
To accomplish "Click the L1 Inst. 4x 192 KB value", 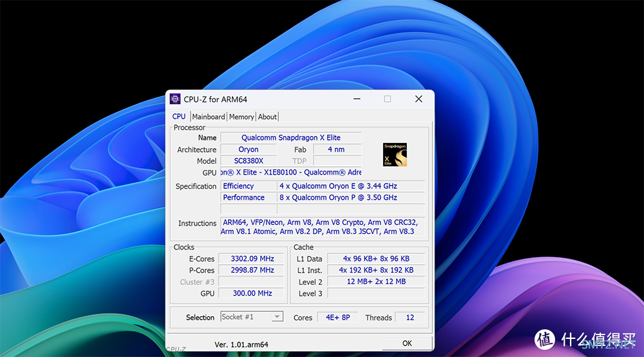I will 376,270.
